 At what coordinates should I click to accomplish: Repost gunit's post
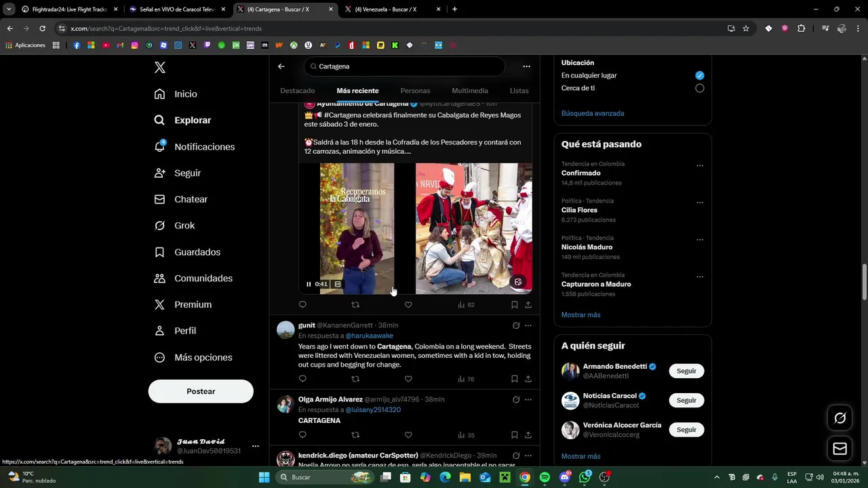[x=355, y=379]
